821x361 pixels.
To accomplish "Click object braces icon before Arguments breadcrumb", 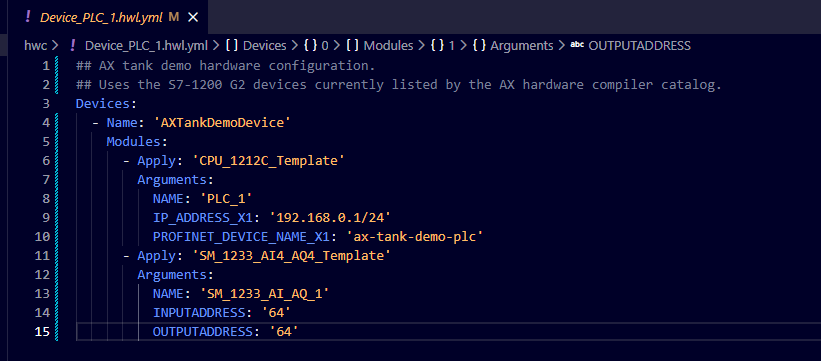I will pos(479,46).
